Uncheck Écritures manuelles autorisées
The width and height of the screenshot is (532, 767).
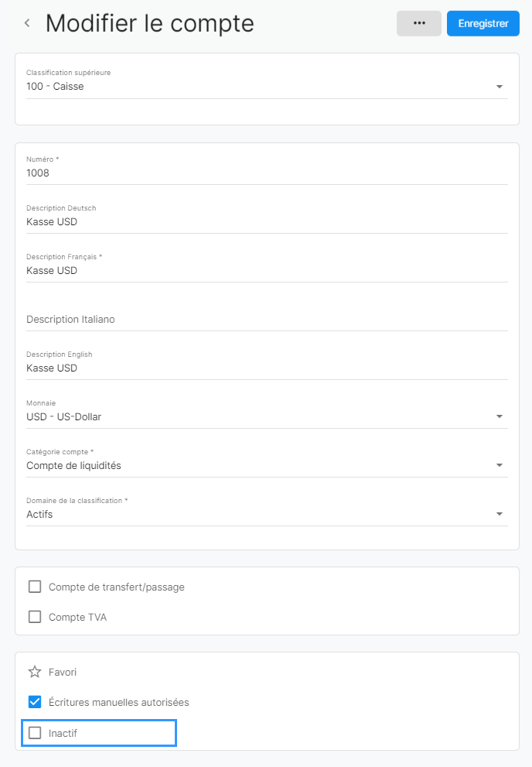35,702
